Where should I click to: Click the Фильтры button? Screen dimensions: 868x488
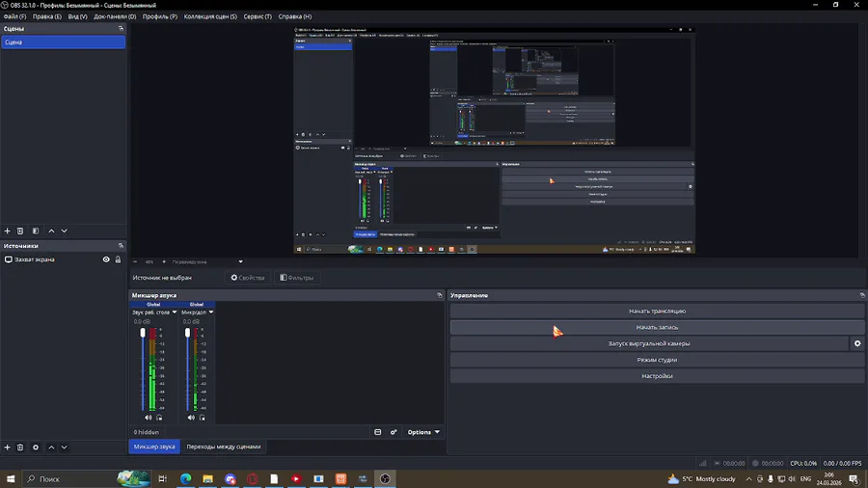tap(297, 278)
